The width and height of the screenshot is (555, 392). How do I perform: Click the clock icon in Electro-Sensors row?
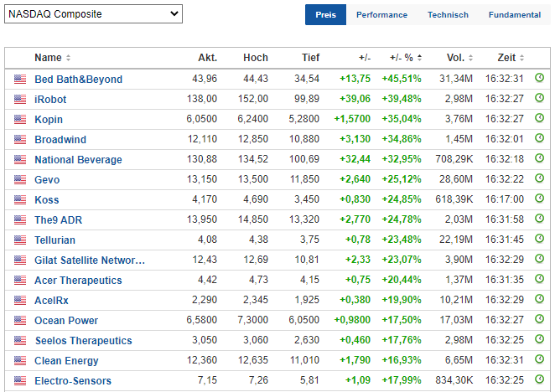(x=539, y=380)
